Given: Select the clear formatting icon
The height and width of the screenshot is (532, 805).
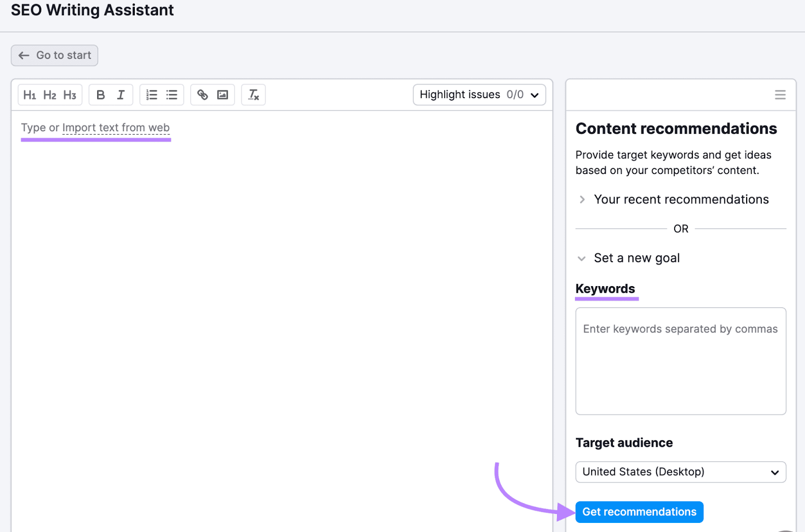Looking at the screenshot, I should click(x=253, y=95).
